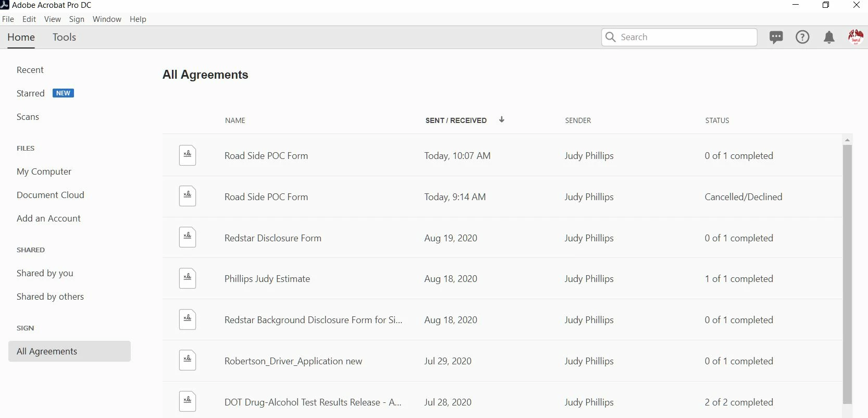Click the Cancelled/Declined status

tap(743, 197)
